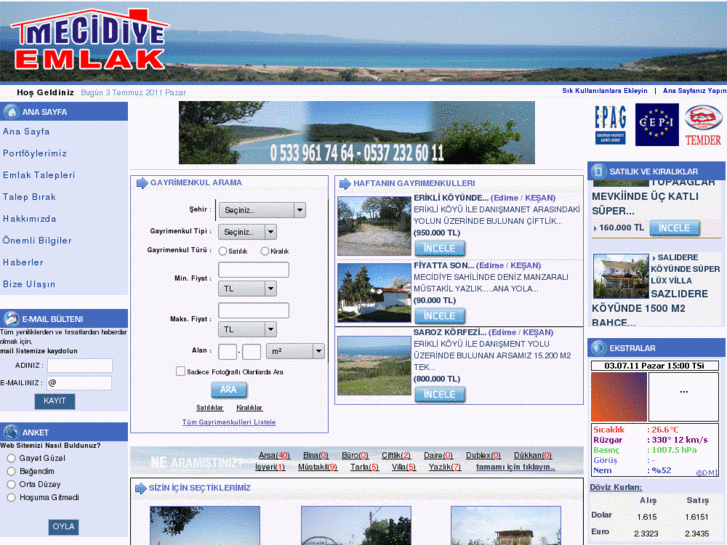
Task: Click Ana Sayfanız Yapın link
Action: tap(695, 91)
